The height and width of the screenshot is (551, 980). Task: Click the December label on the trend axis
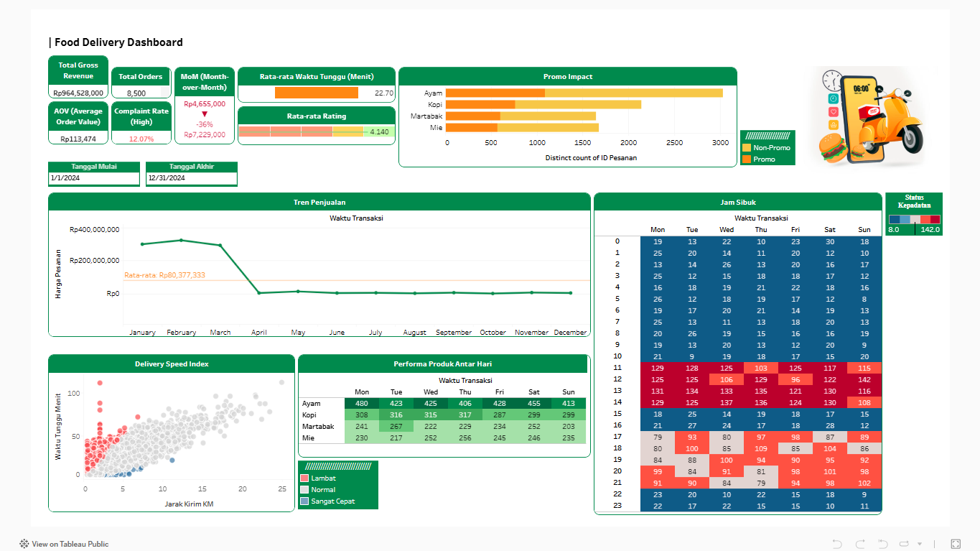point(571,333)
